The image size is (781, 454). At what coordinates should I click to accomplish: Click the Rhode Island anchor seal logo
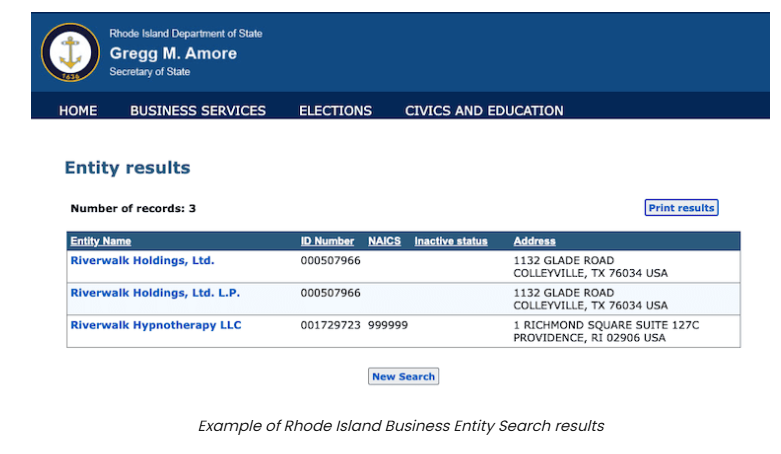tap(70, 52)
